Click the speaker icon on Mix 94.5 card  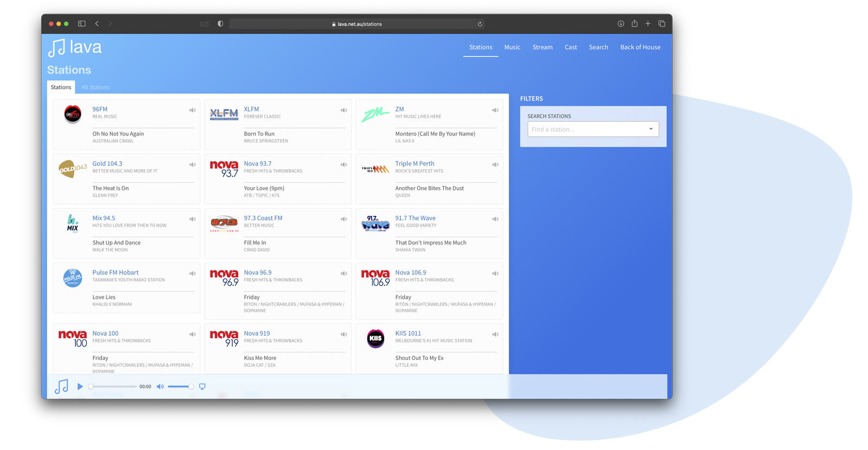[193, 219]
